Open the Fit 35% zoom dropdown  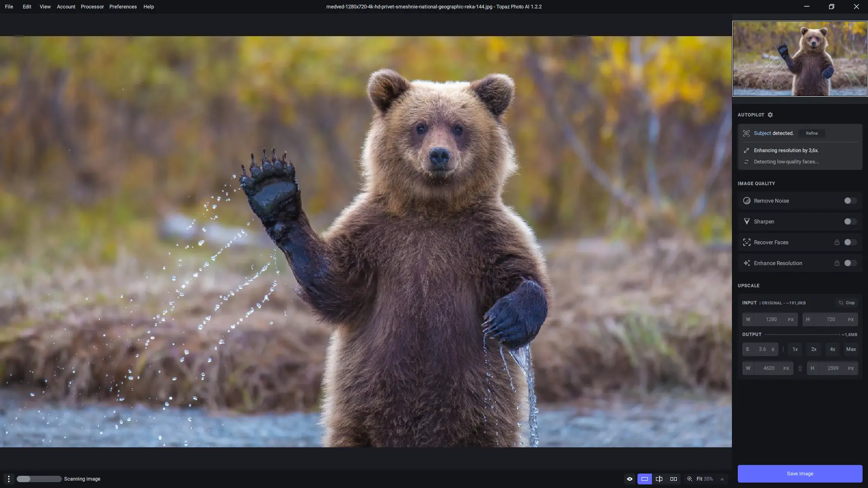tap(704, 479)
